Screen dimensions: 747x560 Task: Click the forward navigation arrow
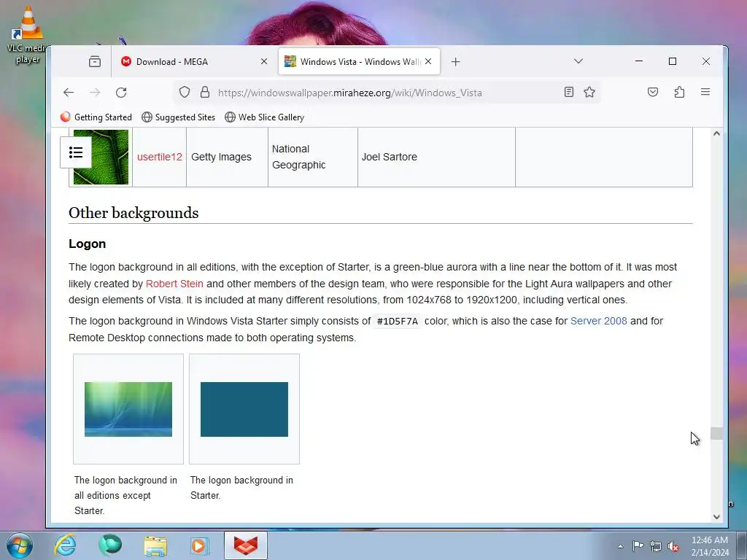pyautogui.click(x=96, y=93)
